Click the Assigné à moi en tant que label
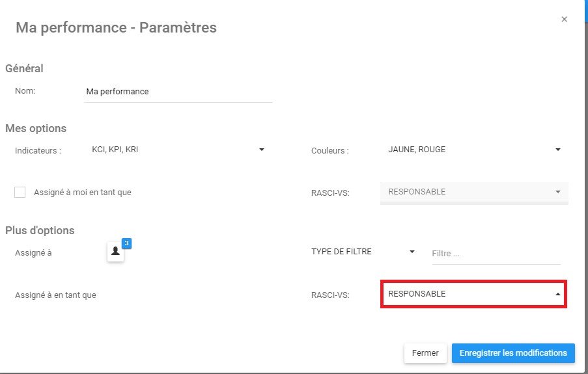Viewport: 588px width, 374px height. (x=83, y=193)
